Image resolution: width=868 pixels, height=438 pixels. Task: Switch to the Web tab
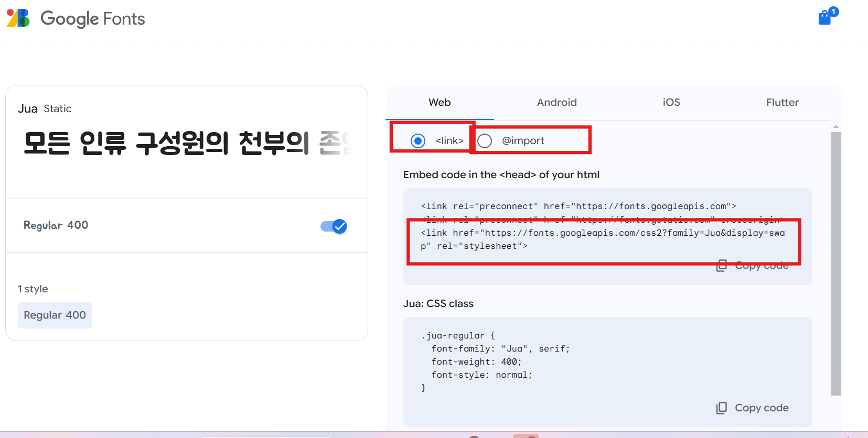440,102
